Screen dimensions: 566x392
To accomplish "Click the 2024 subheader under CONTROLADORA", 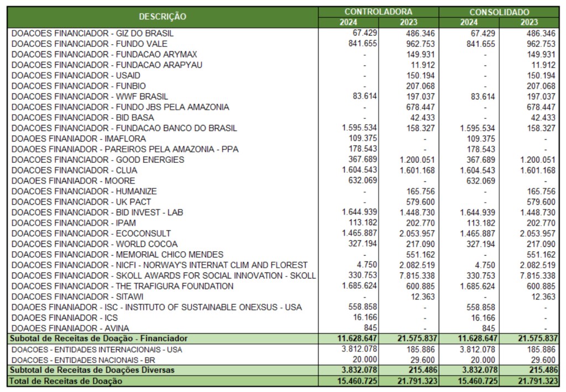I will point(348,22).
